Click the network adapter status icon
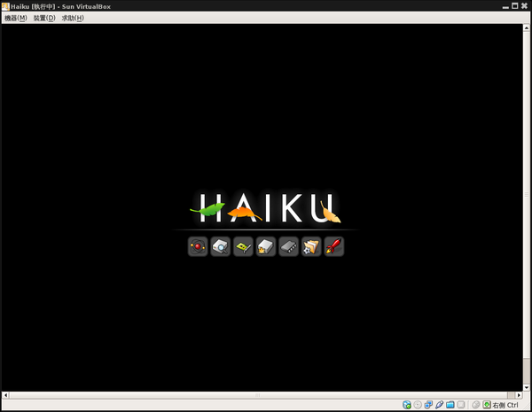The image size is (532, 412). [428, 405]
